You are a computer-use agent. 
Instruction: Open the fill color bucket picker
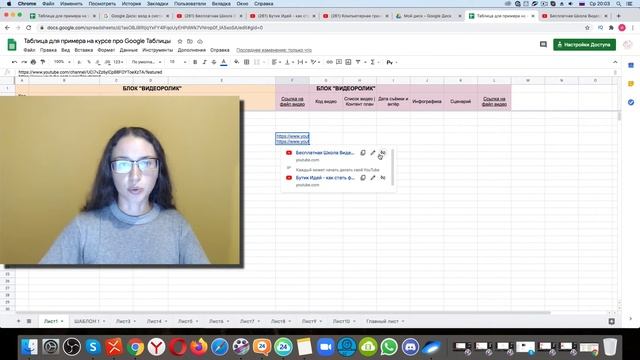[237, 62]
